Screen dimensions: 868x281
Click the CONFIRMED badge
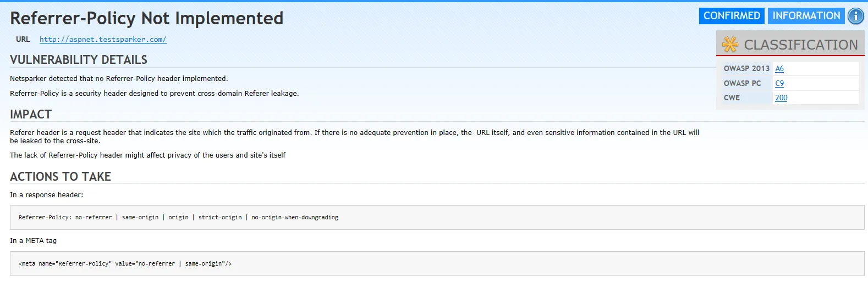point(732,16)
